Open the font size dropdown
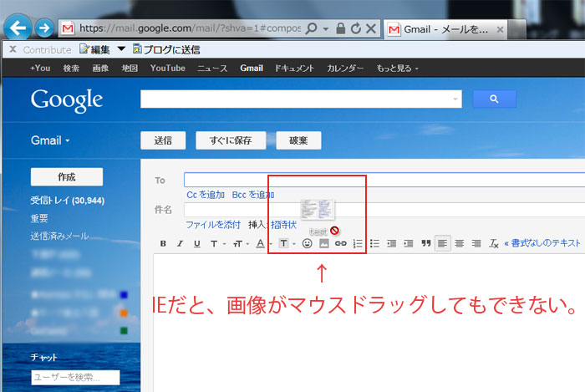 pyautogui.click(x=241, y=243)
